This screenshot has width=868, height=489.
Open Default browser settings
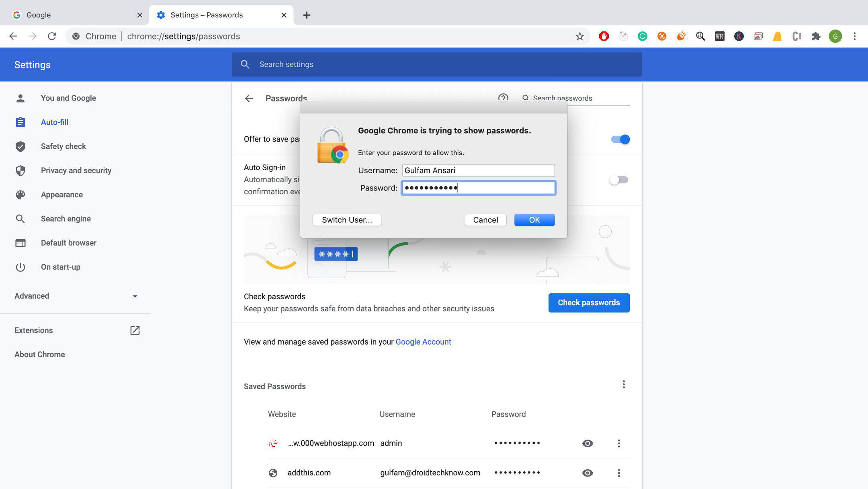coord(69,243)
